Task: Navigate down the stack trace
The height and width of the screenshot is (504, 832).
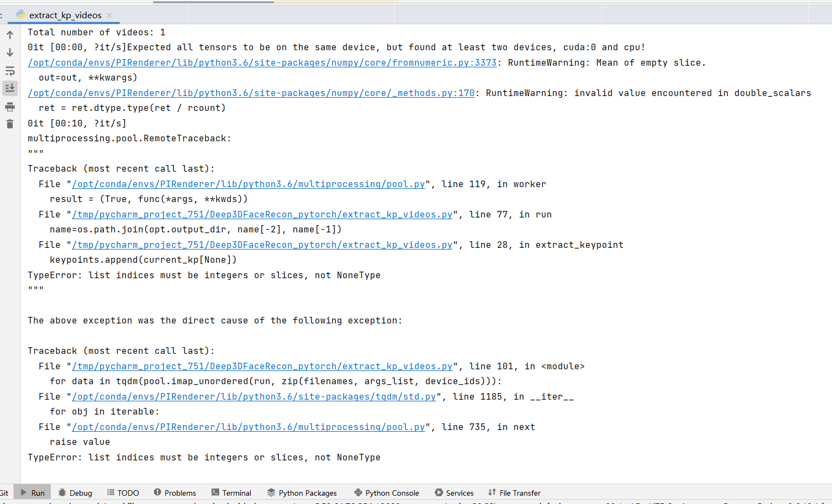Action: tap(9, 52)
